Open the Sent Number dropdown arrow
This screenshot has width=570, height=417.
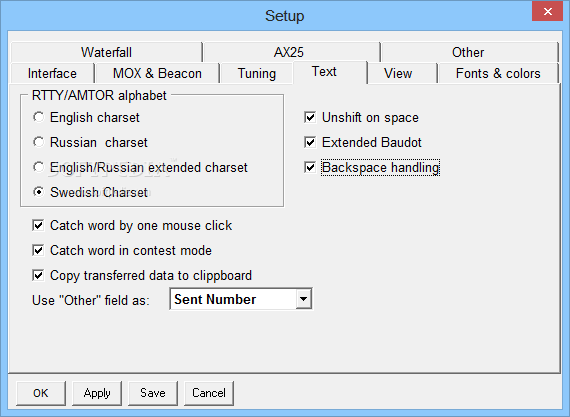pos(304,299)
